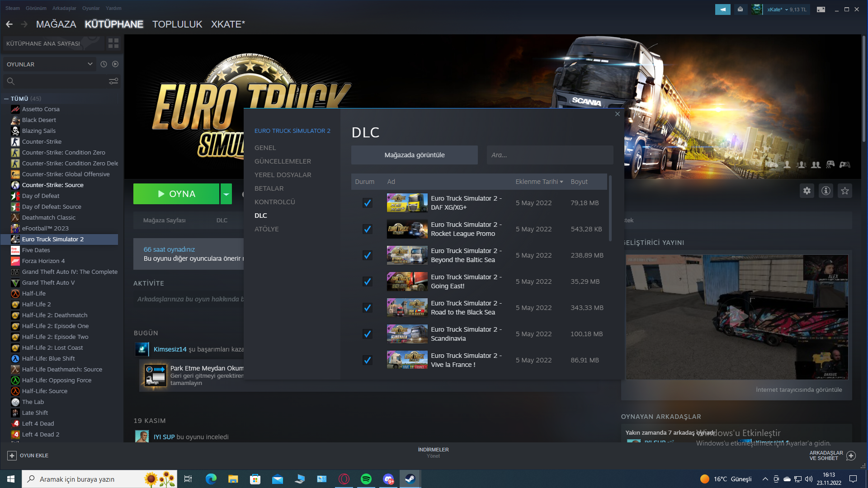This screenshot has height=488, width=868.
Task: Select BETALAR in properties sidebar
Action: (269, 188)
